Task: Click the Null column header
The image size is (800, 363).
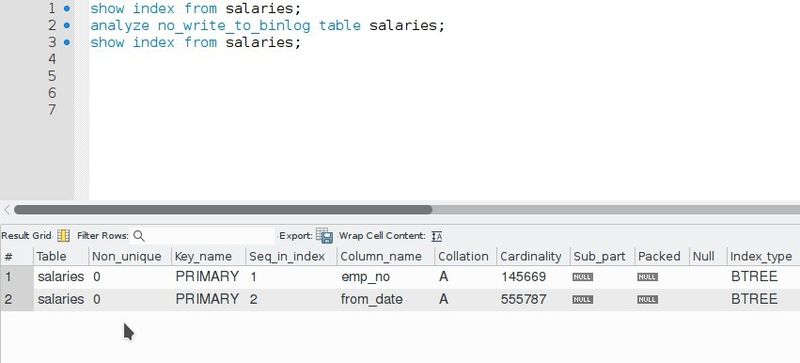Action: [708, 256]
